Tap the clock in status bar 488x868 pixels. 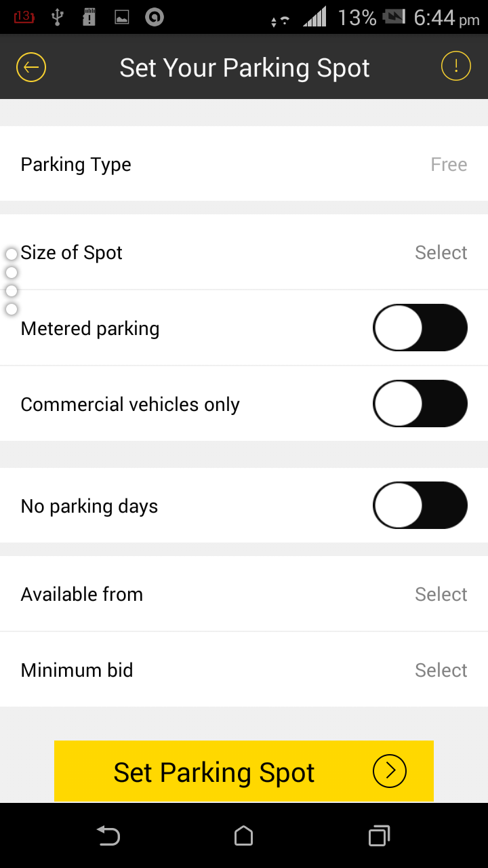click(x=446, y=18)
